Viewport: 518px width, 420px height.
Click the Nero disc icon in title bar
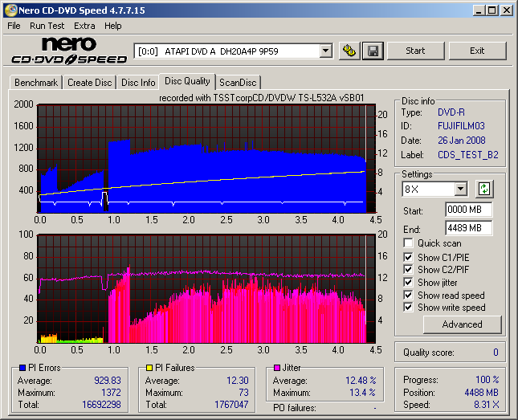(10, 10)
